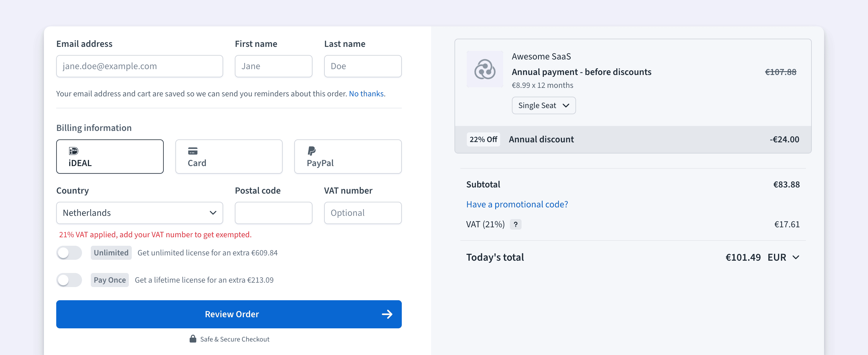Click the iDEAL logo icon
This screenshot has height=355, width=868.
74,151
